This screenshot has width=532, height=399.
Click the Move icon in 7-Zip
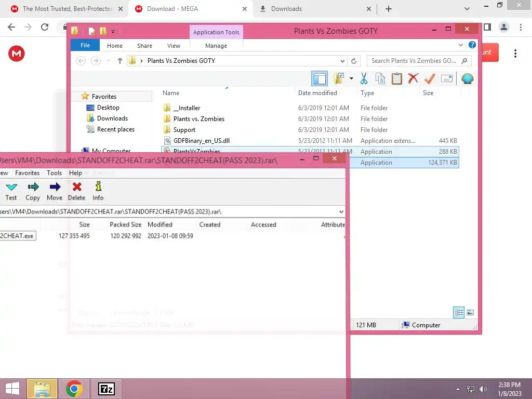point(55,191)
